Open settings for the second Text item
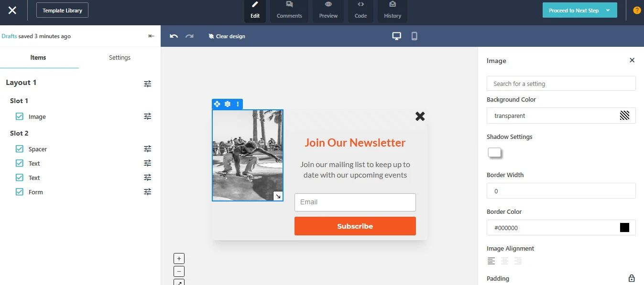The image size is (644, 285). pyautogui.click(x=148, y=177)
